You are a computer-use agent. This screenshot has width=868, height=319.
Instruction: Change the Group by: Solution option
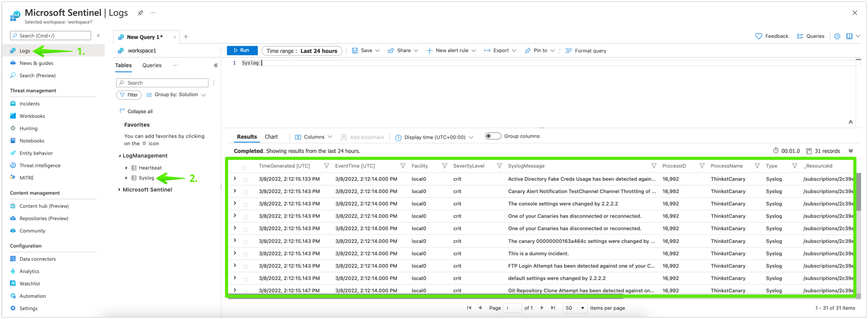coord(176,95)
